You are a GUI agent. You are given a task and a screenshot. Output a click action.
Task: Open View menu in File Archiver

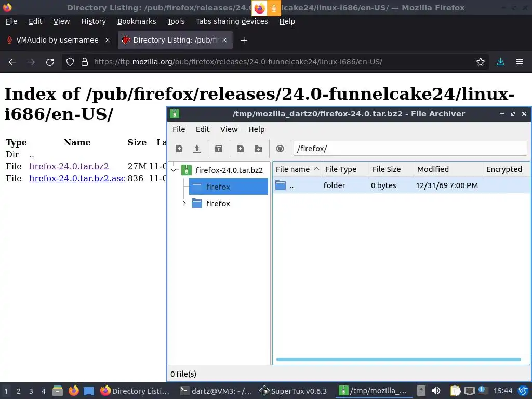pos(229,129)
